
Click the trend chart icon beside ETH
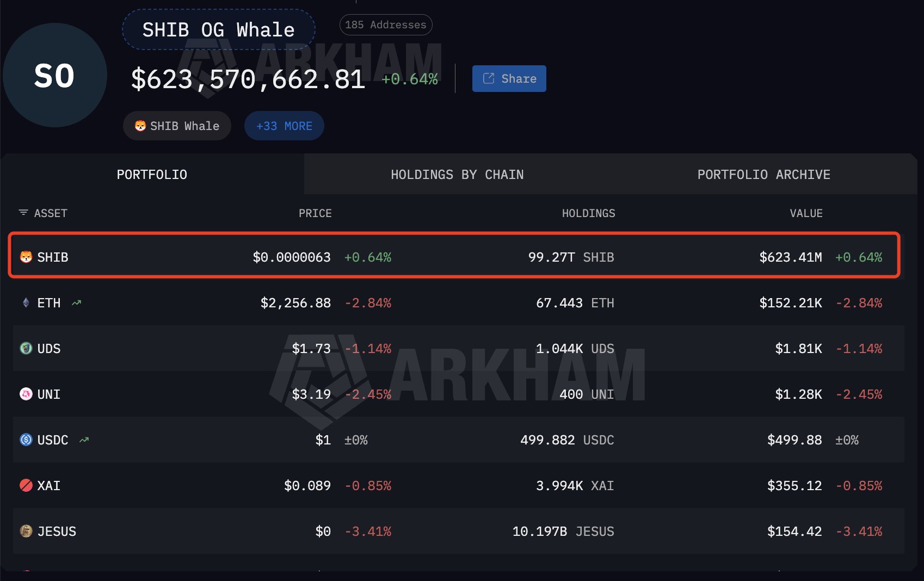tap(76, 302)
